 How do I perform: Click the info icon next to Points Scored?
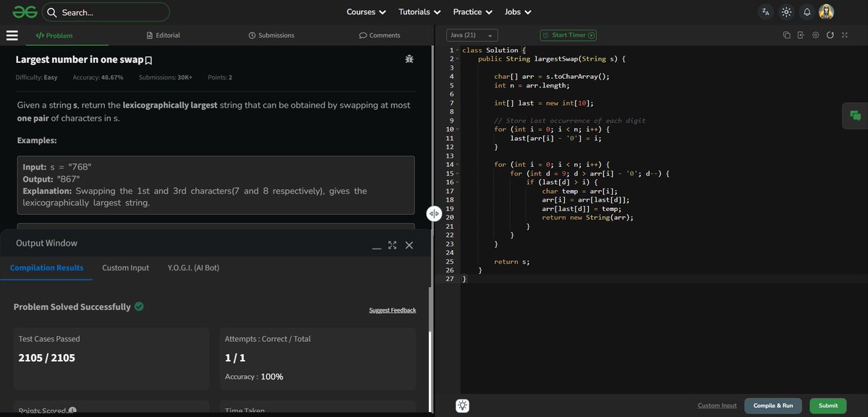[72, 410]
